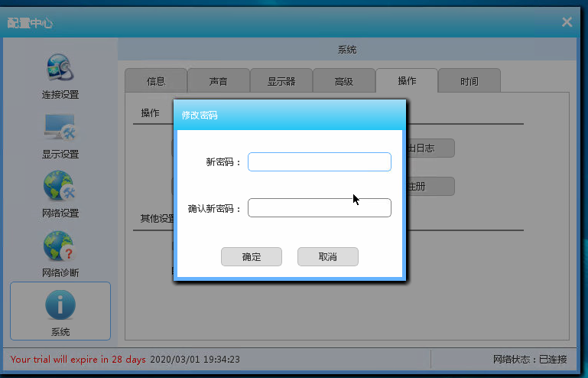Image resolution: width=588 pixels, height=378 pixels.
Task: Switch to the 时间 tab
Action: click(x=469, y=81)
